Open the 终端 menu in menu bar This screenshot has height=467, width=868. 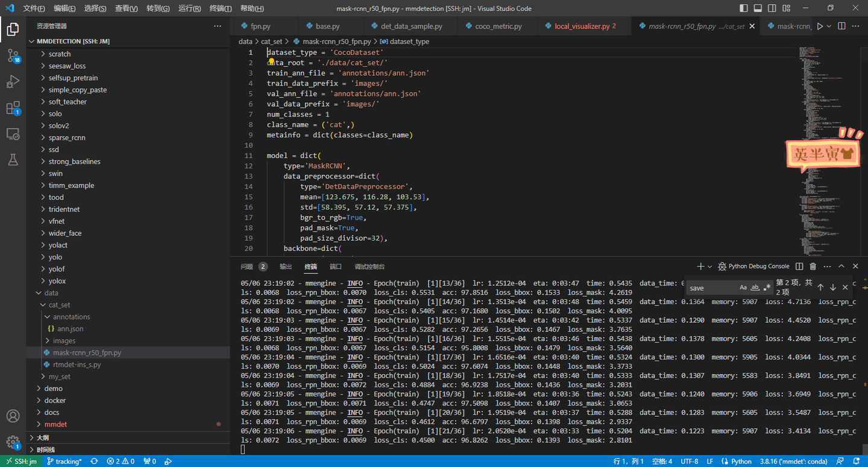(x=220, y=8)
